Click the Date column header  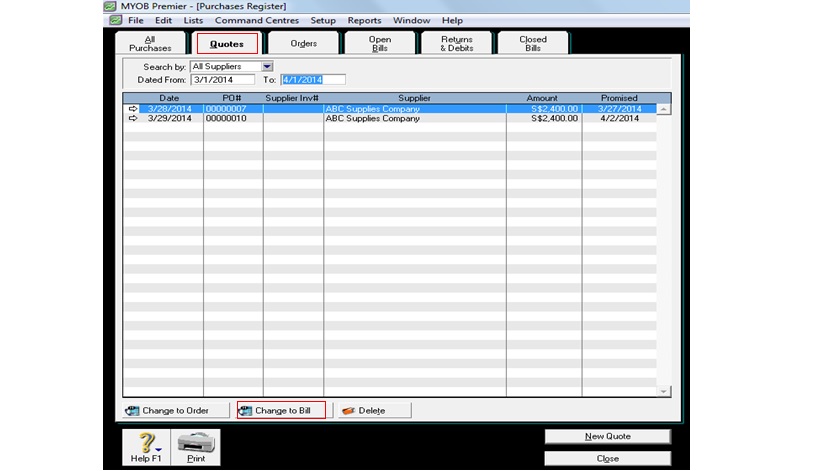pyautogui.click(x=169, y=98)
